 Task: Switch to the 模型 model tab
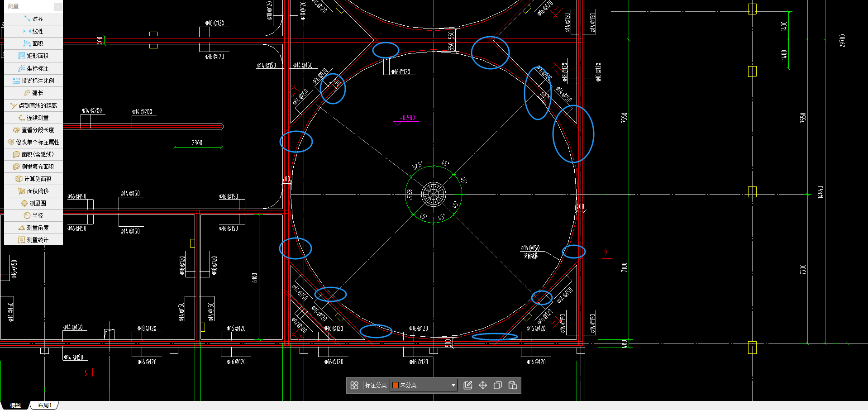(x=15, y=405)
